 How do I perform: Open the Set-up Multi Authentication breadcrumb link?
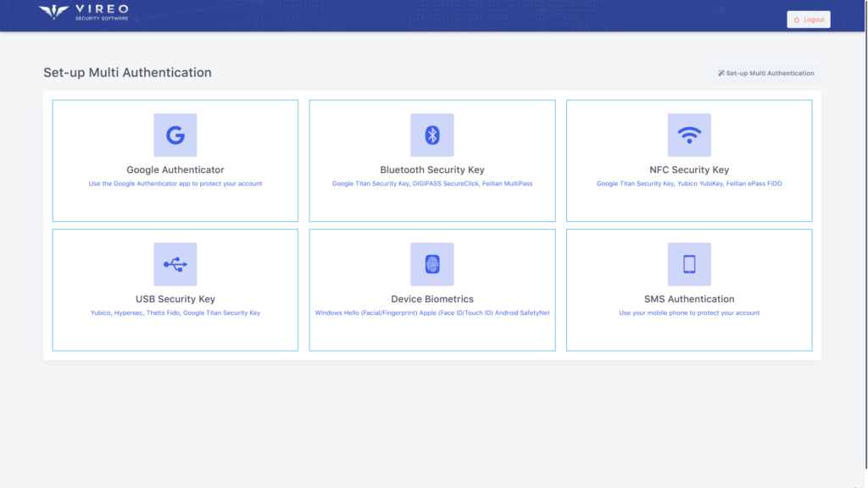coord(765,73)
